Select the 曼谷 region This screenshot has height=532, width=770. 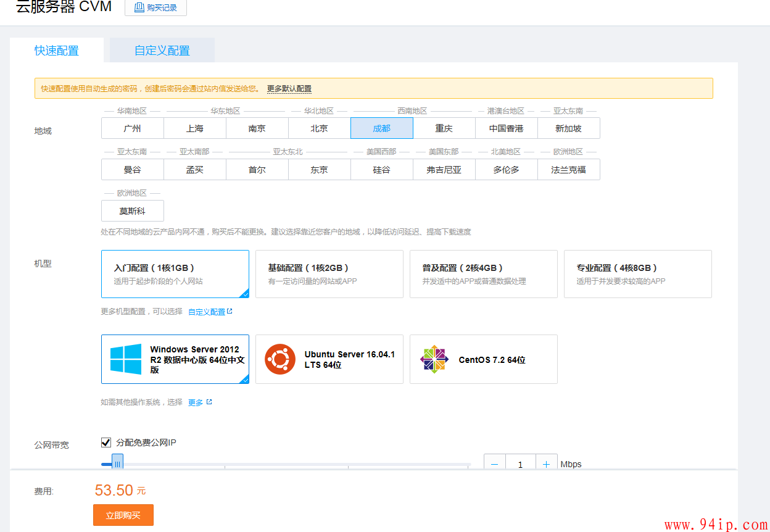[x=133, y=170]
